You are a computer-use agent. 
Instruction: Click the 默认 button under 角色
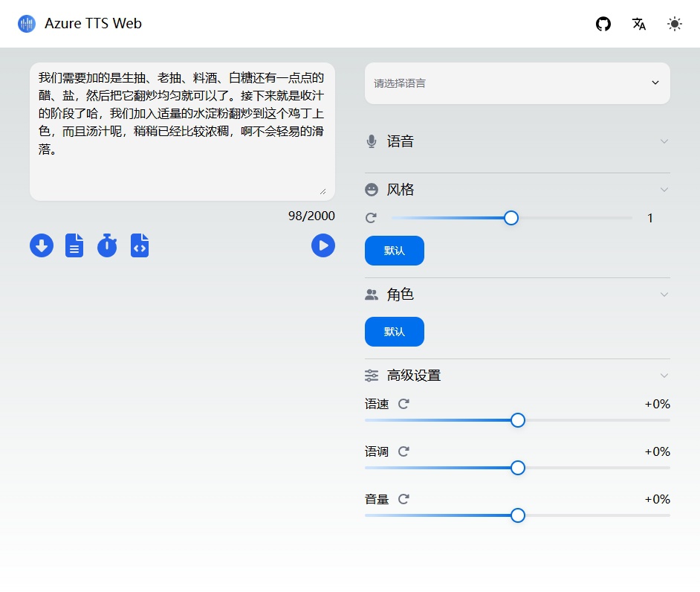394,332
